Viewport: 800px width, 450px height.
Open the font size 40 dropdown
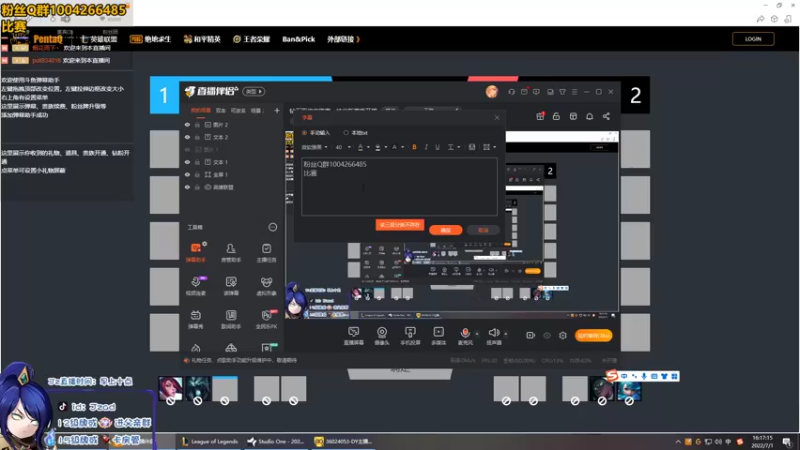(x=343, y=147)
